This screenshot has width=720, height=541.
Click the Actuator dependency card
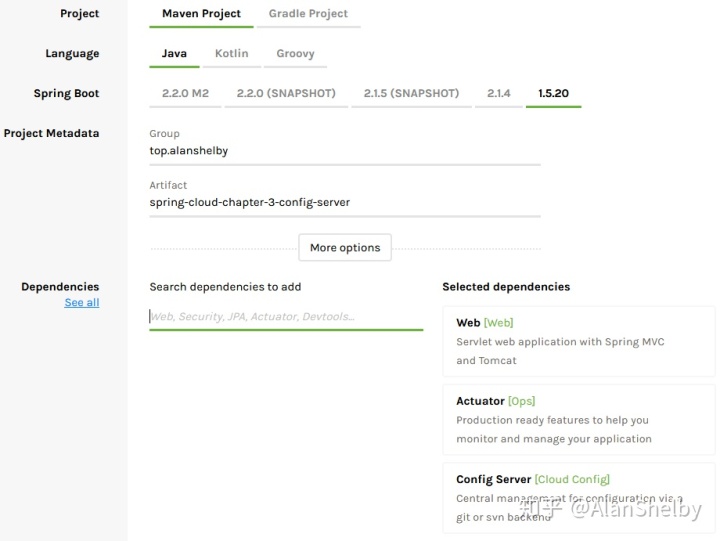pyautogui.click(x=579, y=419)
